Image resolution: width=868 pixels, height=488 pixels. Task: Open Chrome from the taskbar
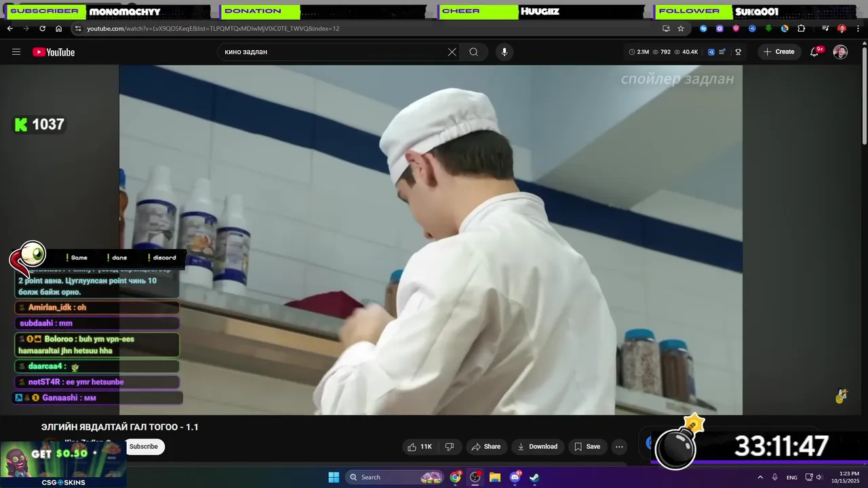point(456,477)
